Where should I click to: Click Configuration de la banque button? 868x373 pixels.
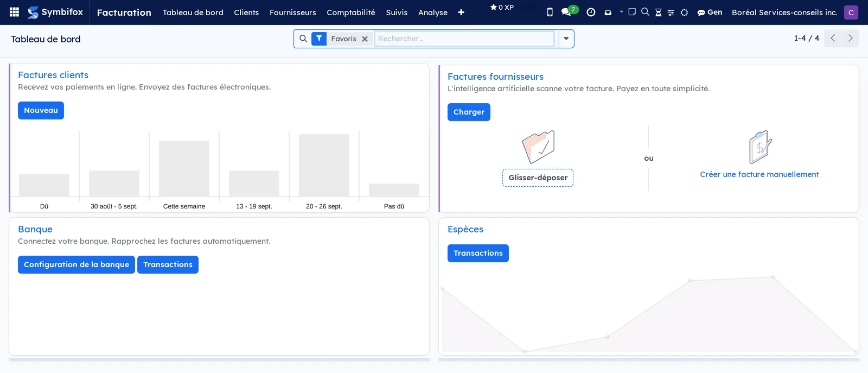click(x=76, y=264)
